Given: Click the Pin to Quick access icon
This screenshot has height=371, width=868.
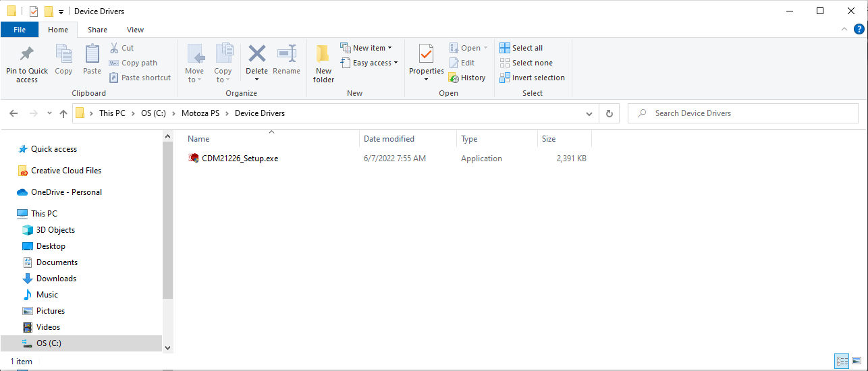Looking at the screenshot, I should [27, 54].
